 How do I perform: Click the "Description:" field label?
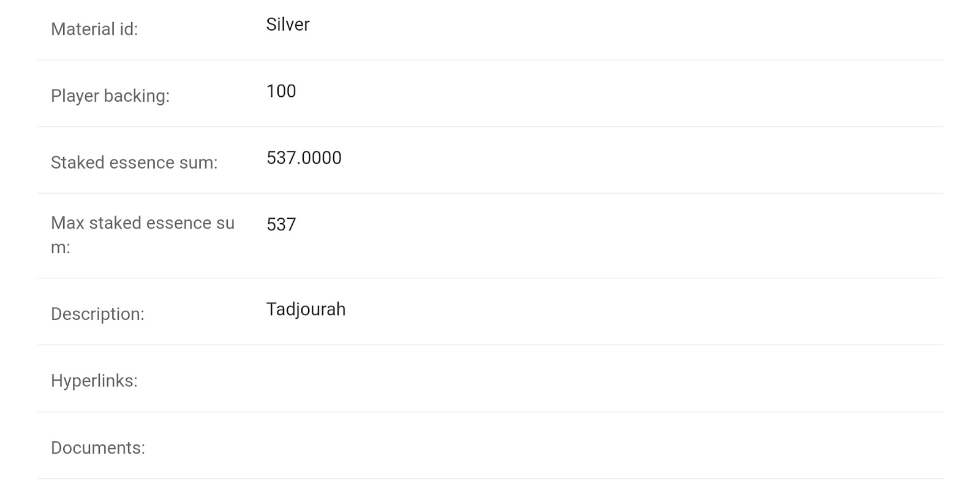(97, 314)
